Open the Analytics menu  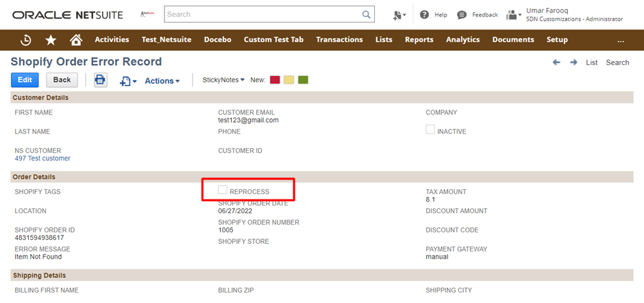pos(463,40)
